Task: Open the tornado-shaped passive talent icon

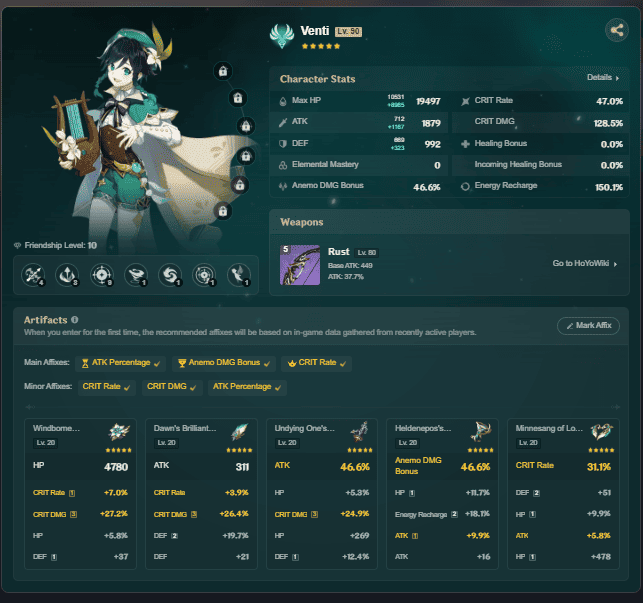Action: click(x=136, y=275)
